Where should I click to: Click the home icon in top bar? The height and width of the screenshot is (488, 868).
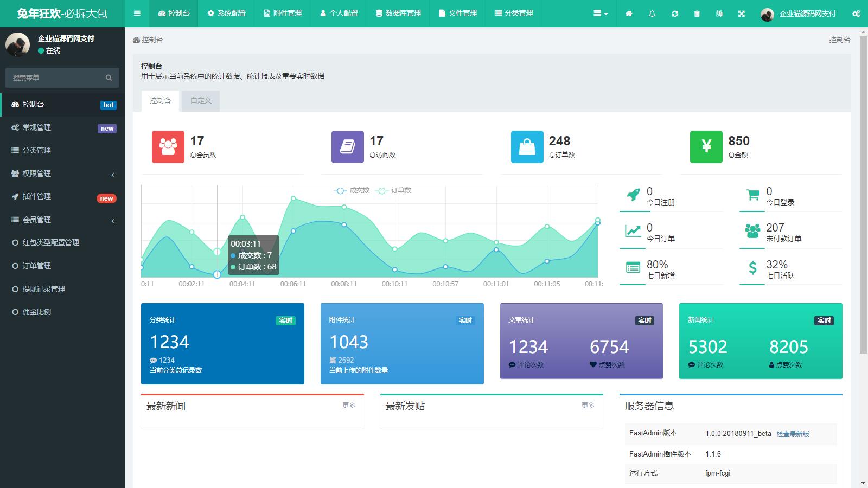click(x=629, y=14)
